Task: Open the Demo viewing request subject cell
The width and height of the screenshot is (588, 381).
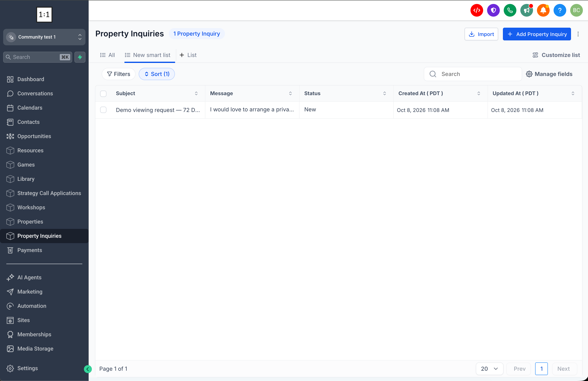Action: tap(158, 110)
